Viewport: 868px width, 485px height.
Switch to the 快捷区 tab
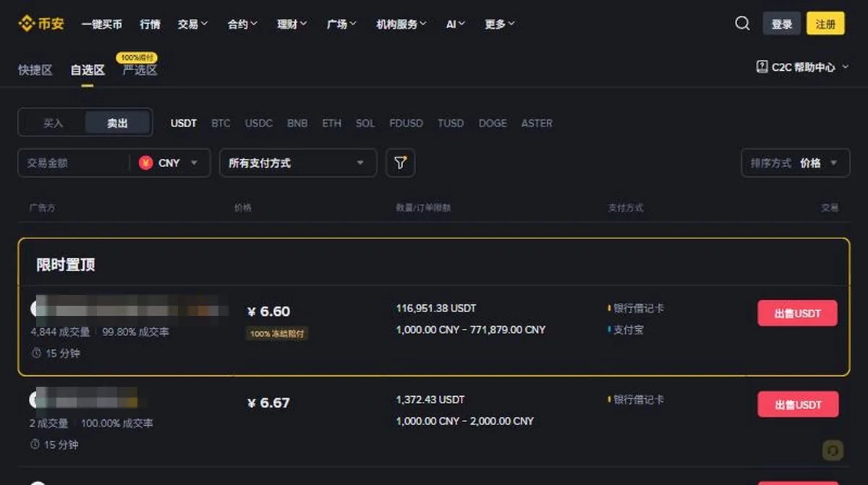point(35,70)
